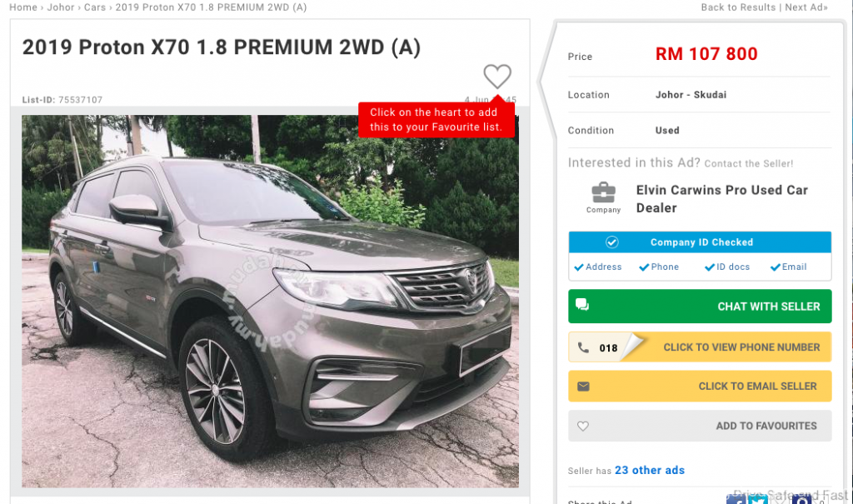Open the Proton X70 car photo
853x504 pixels.
(x=271, y=301)
